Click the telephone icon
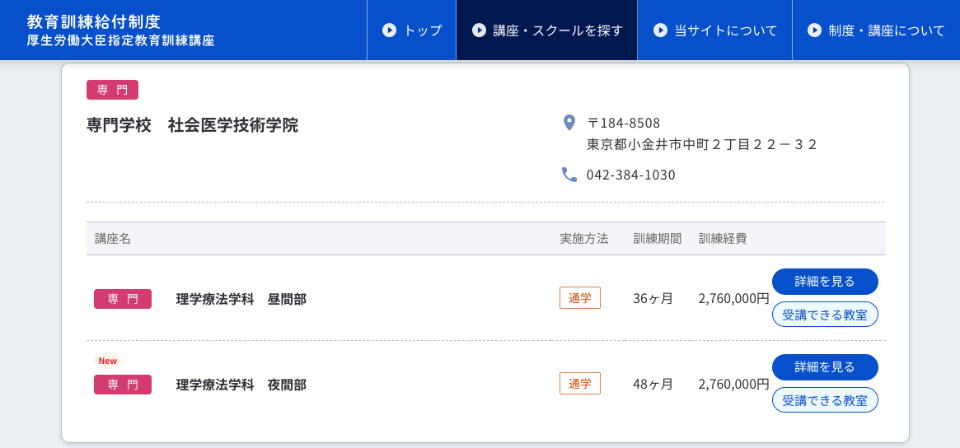 coord(569,174)
